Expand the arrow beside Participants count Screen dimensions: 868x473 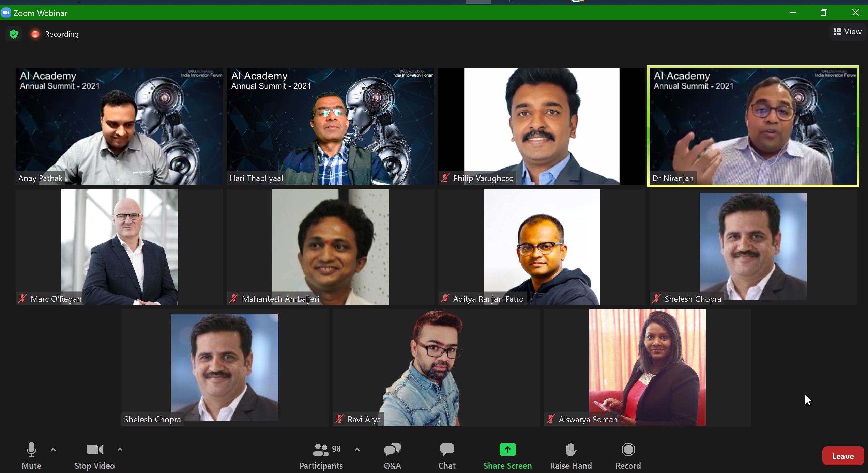[x=357, y=450]
